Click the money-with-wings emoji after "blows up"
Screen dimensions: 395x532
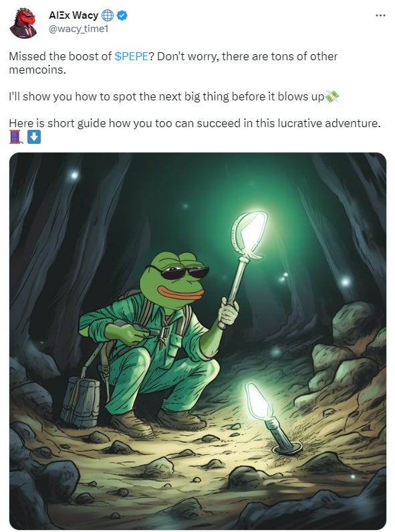[x=332, y=96]
